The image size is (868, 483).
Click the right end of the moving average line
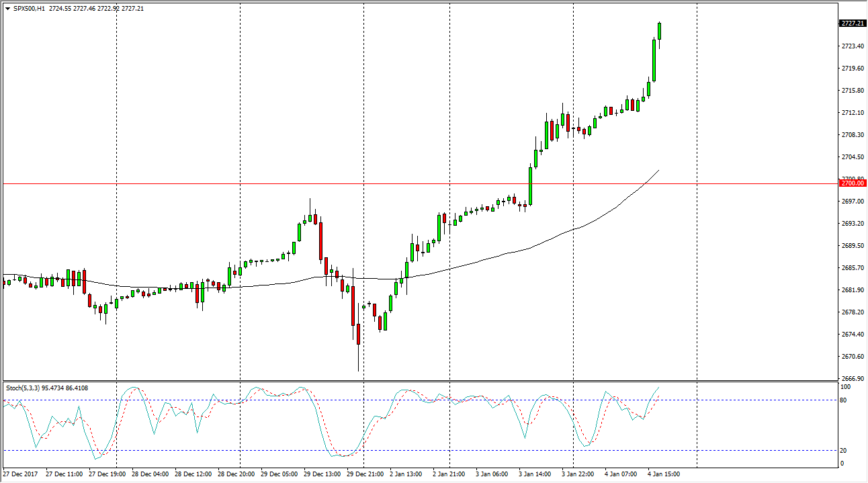[658, 171]
